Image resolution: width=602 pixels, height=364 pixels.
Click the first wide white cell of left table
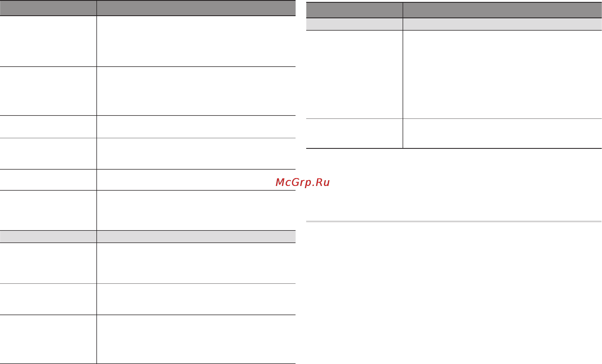click(x=196, y=41)
